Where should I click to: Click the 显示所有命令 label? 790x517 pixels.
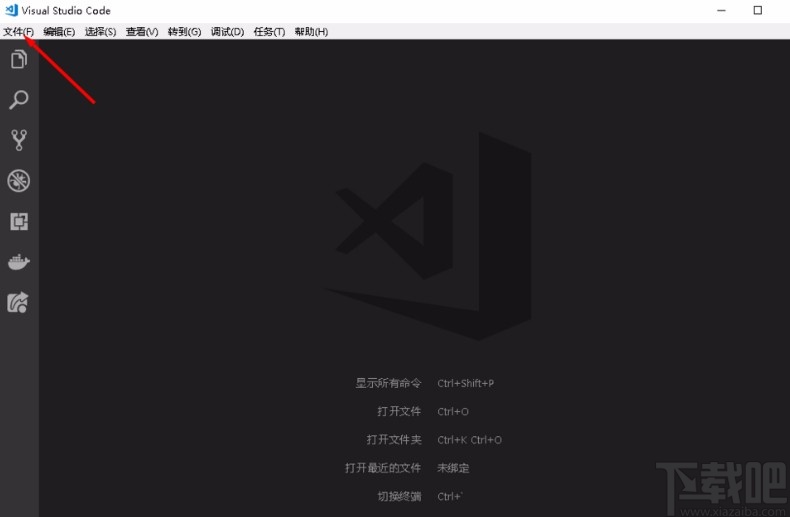388,383
